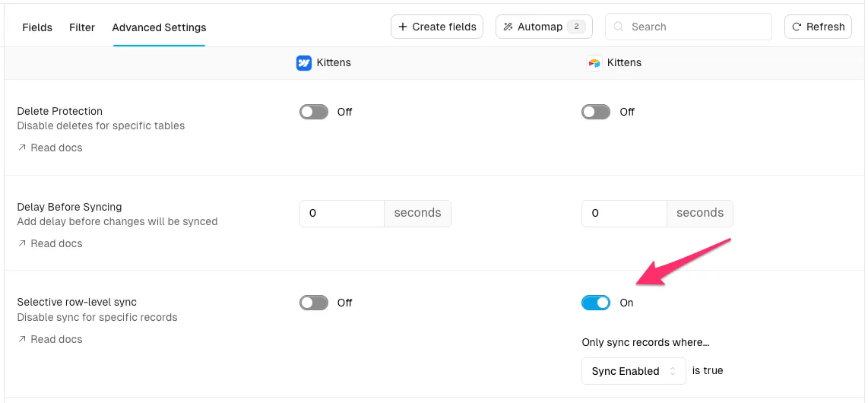868x403 pixels.
Task: Click the seconds unit label for Webflow delay
Action: pyautogui.click(x=417, y=213)
